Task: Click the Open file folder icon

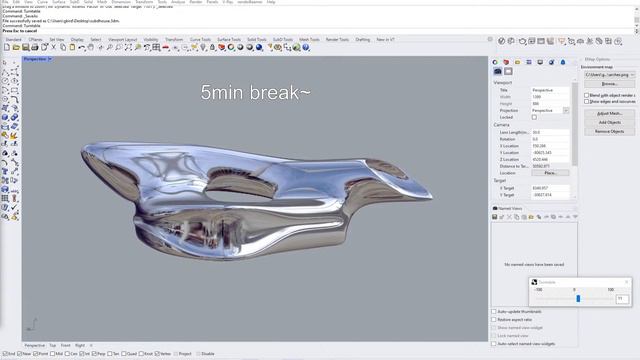Action: point(16,47)
